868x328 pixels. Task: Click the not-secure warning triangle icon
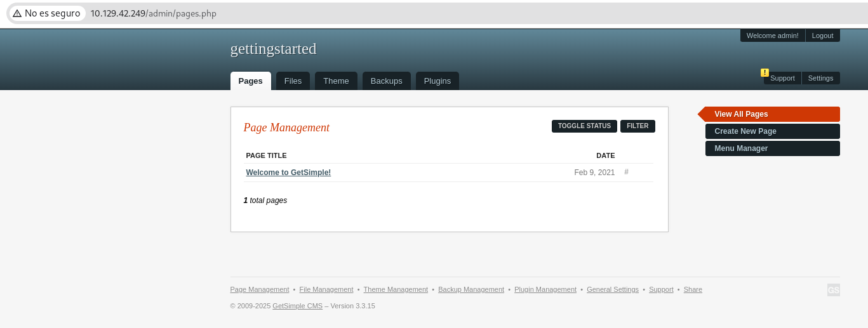tap(17, 13)
